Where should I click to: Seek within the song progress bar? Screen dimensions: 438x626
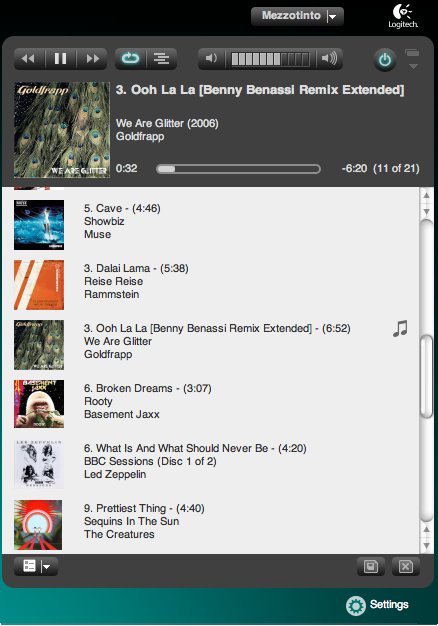(238, 169)
